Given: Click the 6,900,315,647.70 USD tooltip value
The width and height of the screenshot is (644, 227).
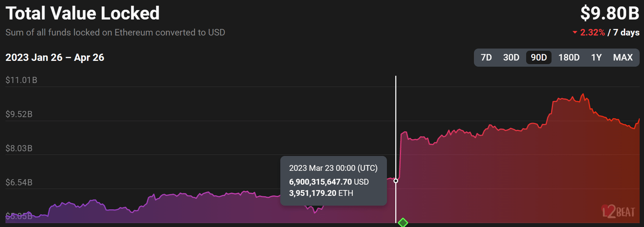Looking at the screenshot, I should 329,182.
